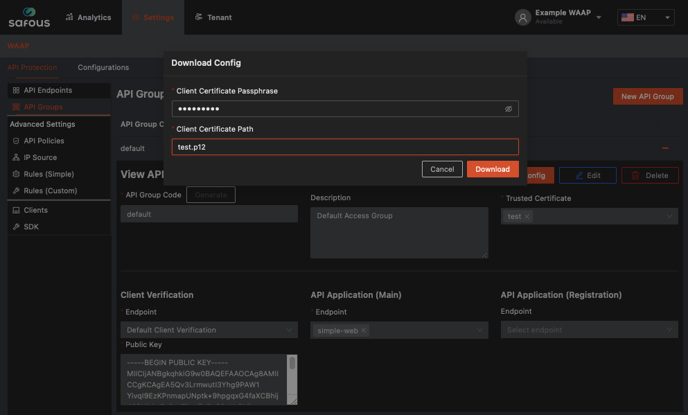688x415 pixels.
Task: Click the US flag language icon
Action: coord(627,18)
